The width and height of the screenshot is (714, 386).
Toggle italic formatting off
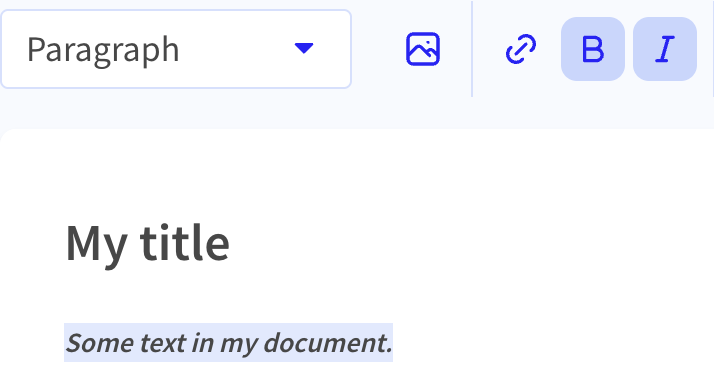(x=665, y=49)
